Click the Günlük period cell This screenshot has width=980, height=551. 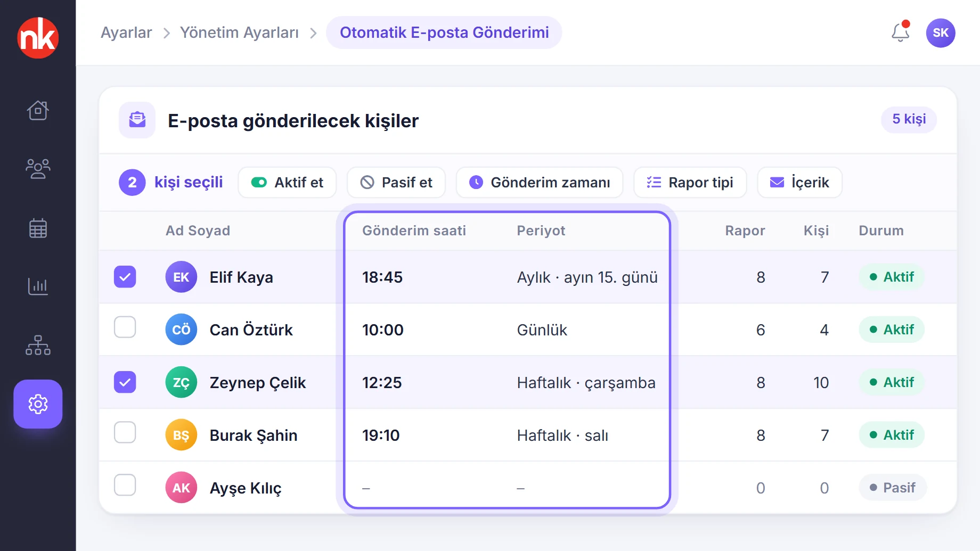click(x=542, y=330)
